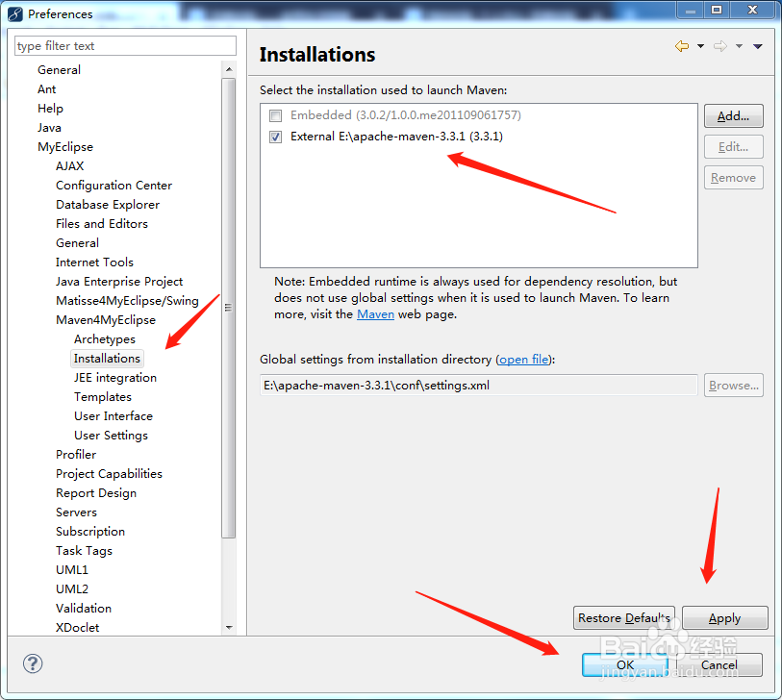The height and width of the screenshot is (700, 782).
Task: Open the forward history dropdown arrow
Action: 739,46
